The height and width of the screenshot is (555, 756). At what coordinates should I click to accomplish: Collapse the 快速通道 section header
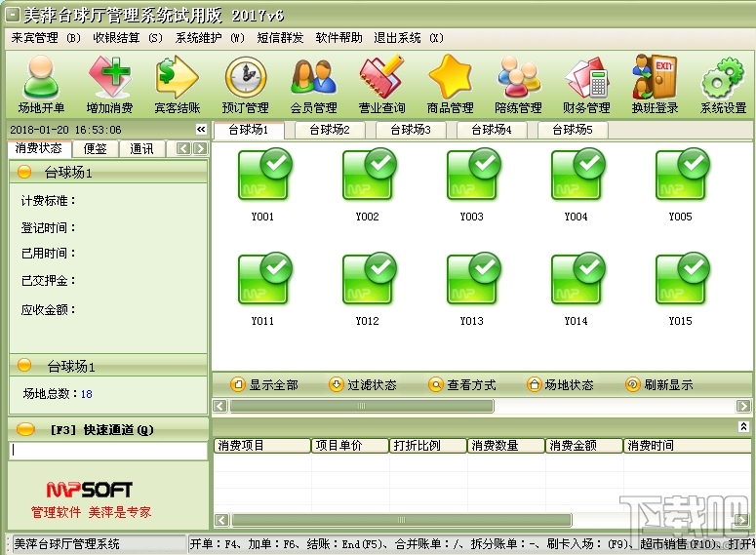click(108, 429)
